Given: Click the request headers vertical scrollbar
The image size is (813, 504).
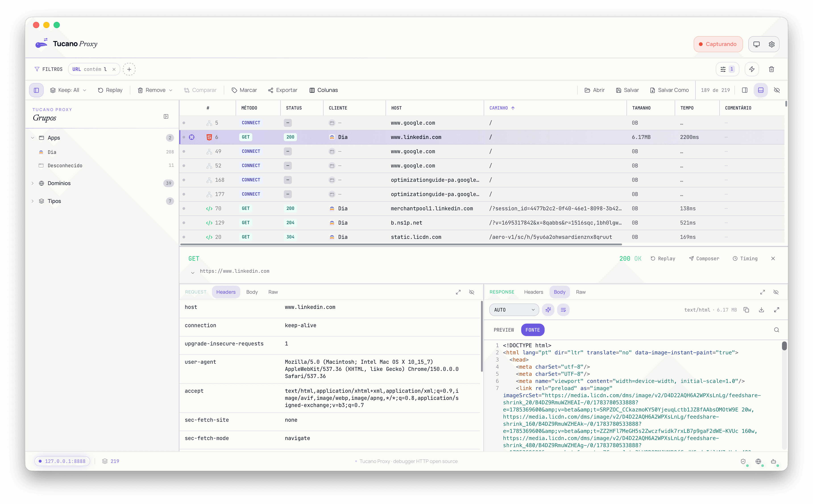Looking at the screenshot, I should click(481, 336).
